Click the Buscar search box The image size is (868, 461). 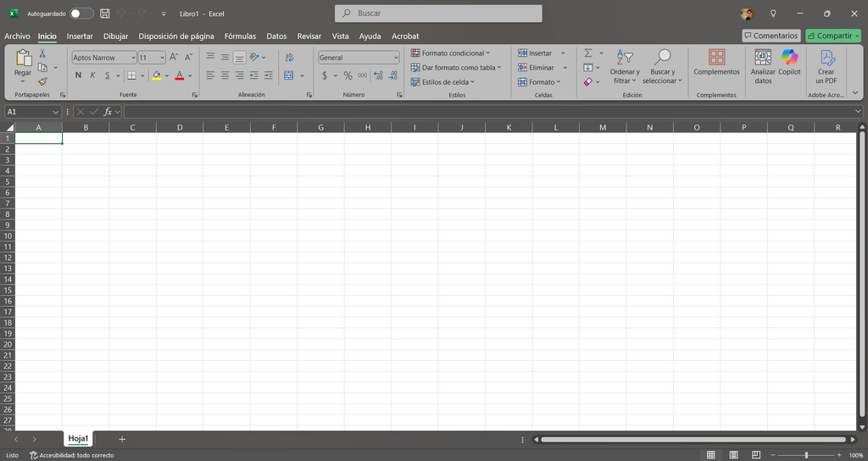[x=438, y=14]
